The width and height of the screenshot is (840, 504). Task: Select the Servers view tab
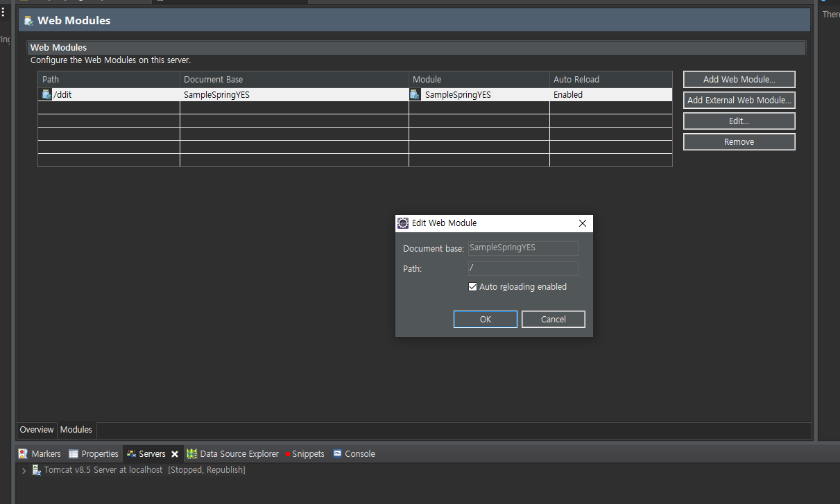pyautogui.click(x=152, y=454)
